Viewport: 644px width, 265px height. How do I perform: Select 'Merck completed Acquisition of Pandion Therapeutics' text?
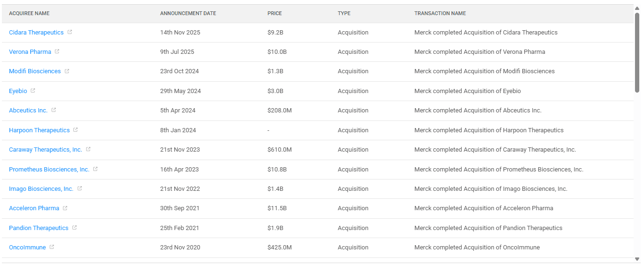point(488,228)
